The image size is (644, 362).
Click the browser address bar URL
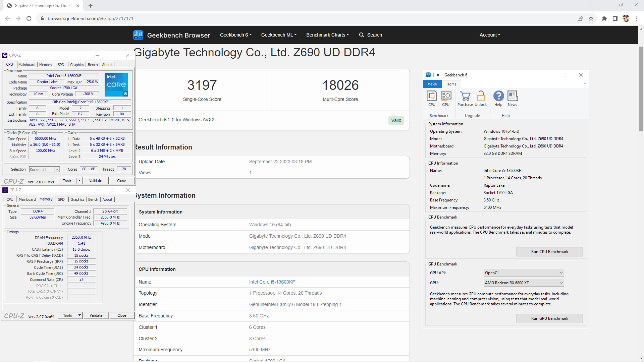91,19
